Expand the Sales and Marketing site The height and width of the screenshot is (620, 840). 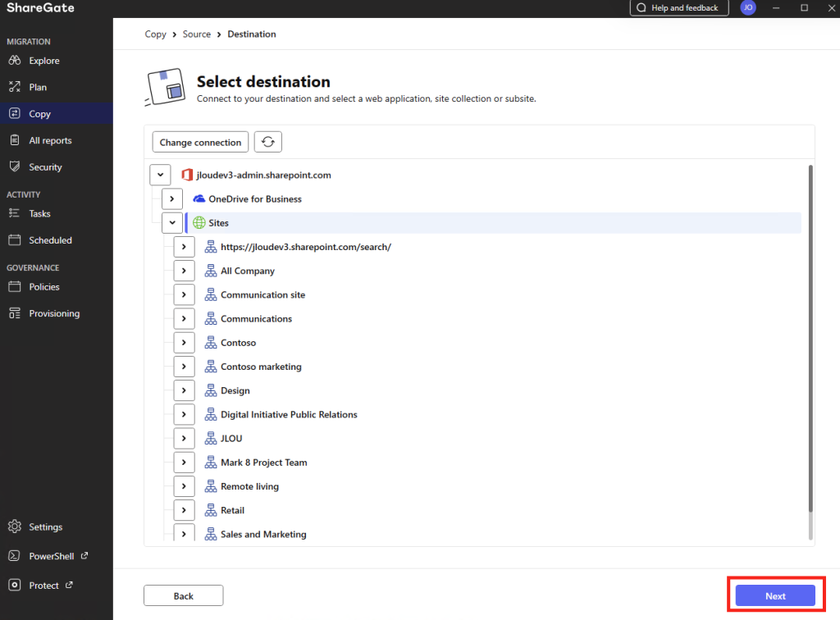click(x=184, y=534)
